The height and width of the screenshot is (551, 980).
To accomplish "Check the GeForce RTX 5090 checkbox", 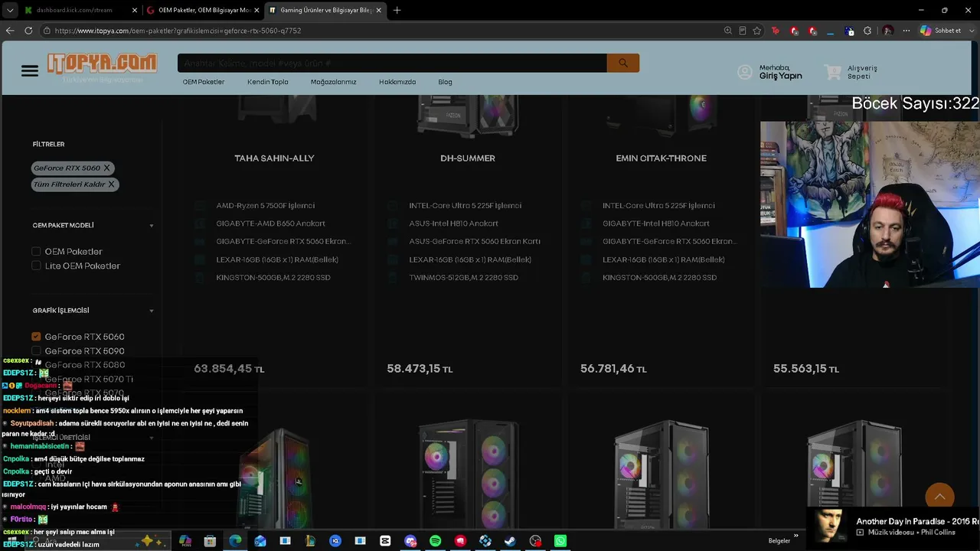I will 36,350.
